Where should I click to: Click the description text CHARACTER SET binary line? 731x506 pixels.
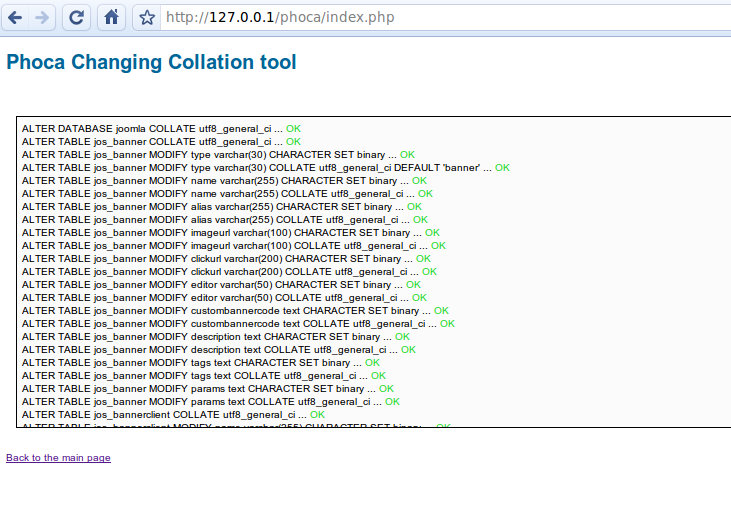point(216,337)
